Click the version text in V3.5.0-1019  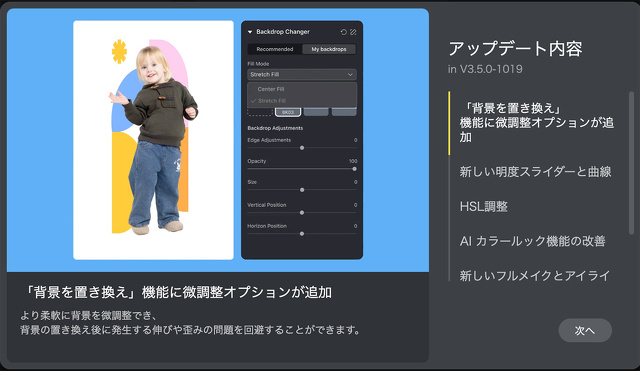(485, 69)
